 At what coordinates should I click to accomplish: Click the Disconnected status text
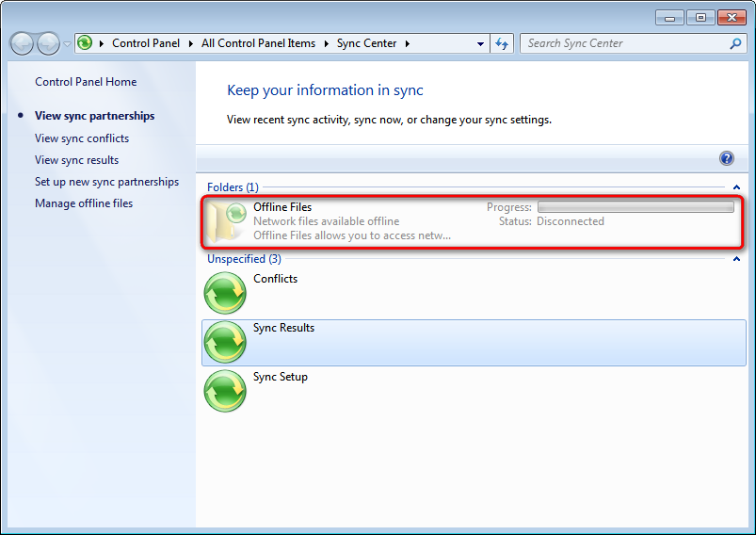(x=571, y=221)
